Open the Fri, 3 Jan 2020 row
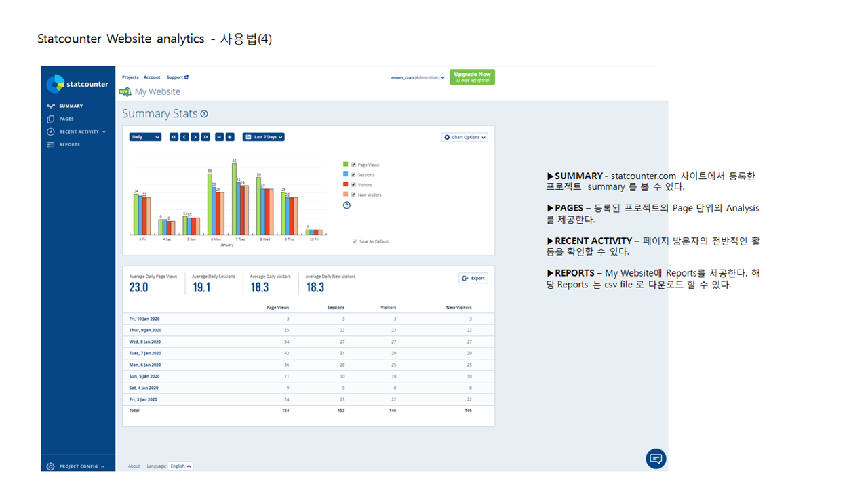Image resolution: width=868 pixels, height=488 pixels. 309,399
